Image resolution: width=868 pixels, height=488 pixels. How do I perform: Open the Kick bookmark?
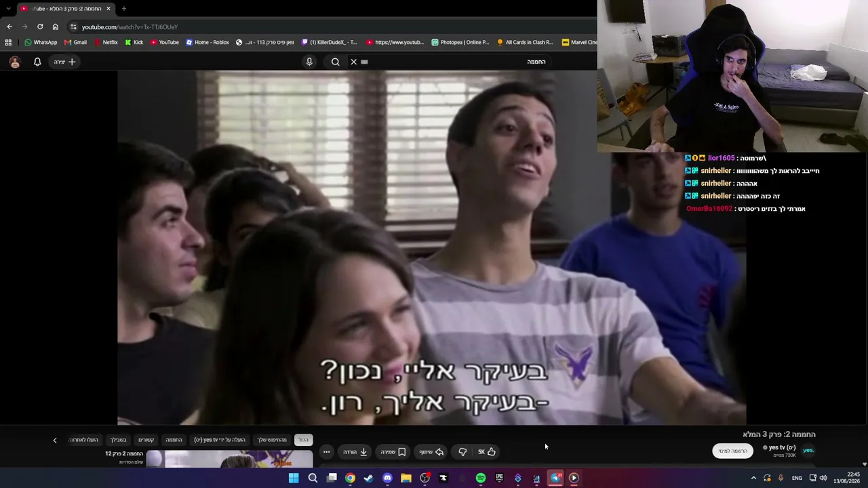point(134,42)
